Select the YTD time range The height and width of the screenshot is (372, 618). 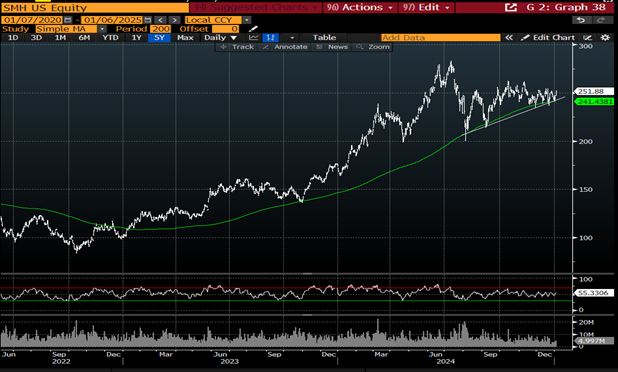coord(110,38)
